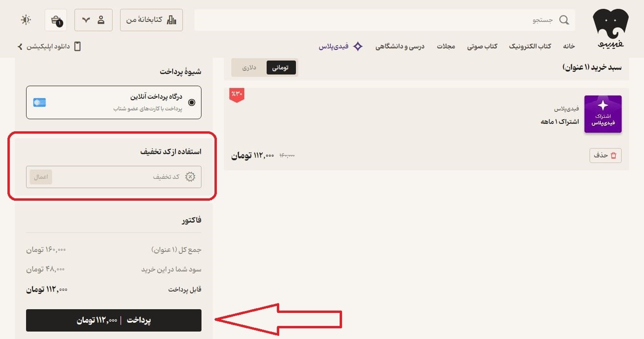Click سود شما در این خرید row
644x339 pixels.
click(x=114, y=269)
